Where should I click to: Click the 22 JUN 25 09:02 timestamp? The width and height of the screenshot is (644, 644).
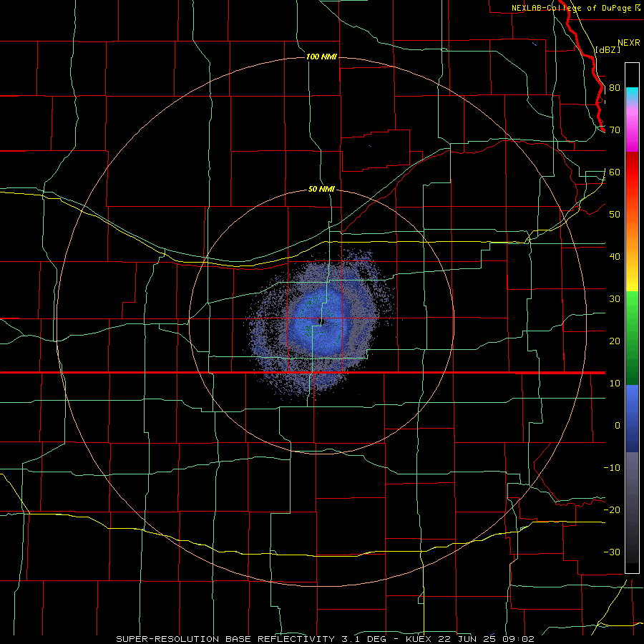[485, 639]
